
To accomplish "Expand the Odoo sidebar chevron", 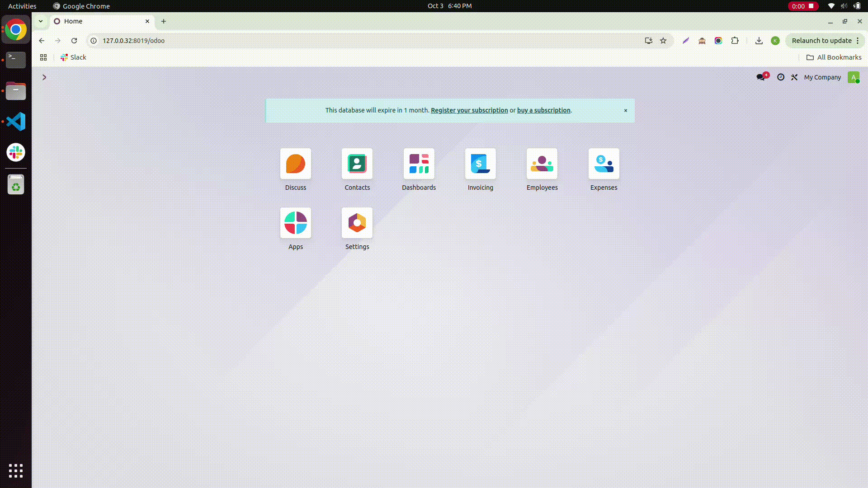I will 44,77.
